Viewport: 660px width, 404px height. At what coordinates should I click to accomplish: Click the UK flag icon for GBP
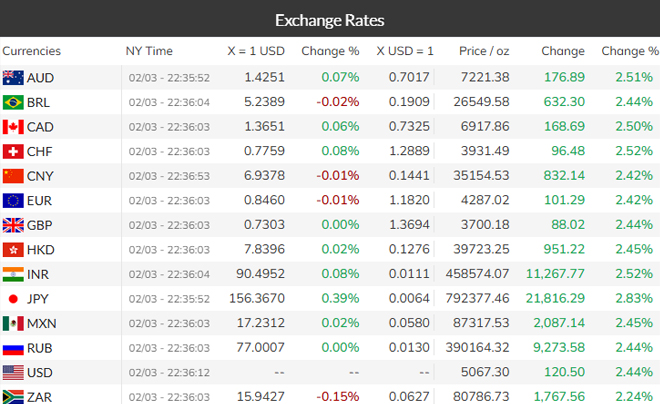tap(13, 225)
